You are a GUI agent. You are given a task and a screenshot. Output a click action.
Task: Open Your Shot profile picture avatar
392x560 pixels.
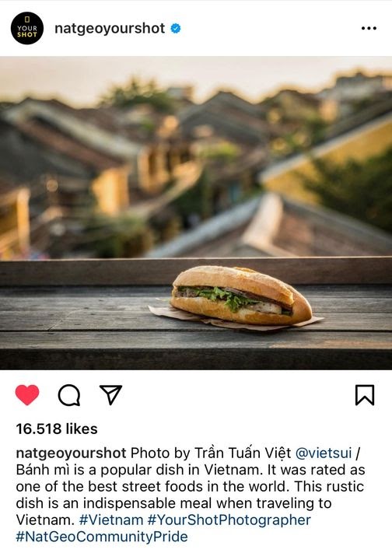pos(27,28)
